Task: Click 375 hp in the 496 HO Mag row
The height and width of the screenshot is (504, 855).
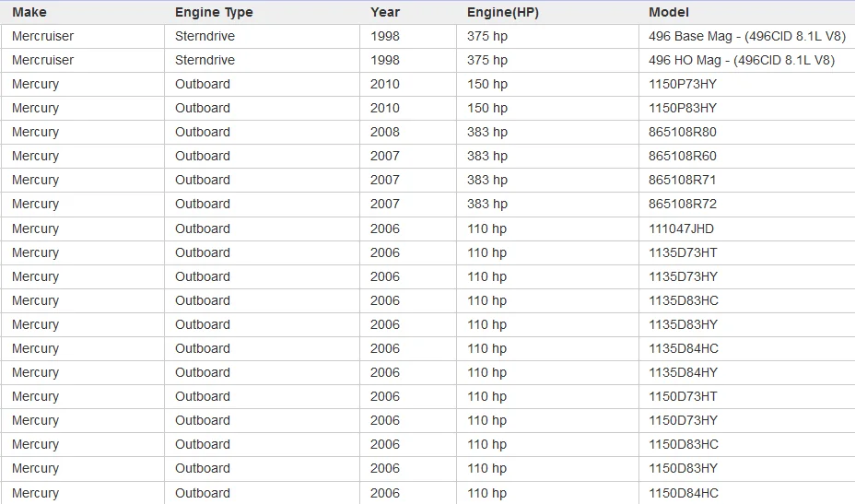Action: click(x=487, y=61)
